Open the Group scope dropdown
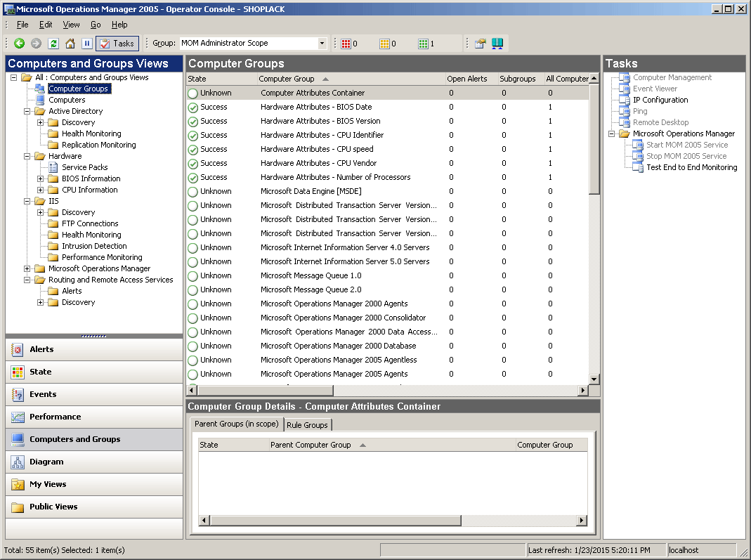The image size is (751, 560). click(322, 43)
